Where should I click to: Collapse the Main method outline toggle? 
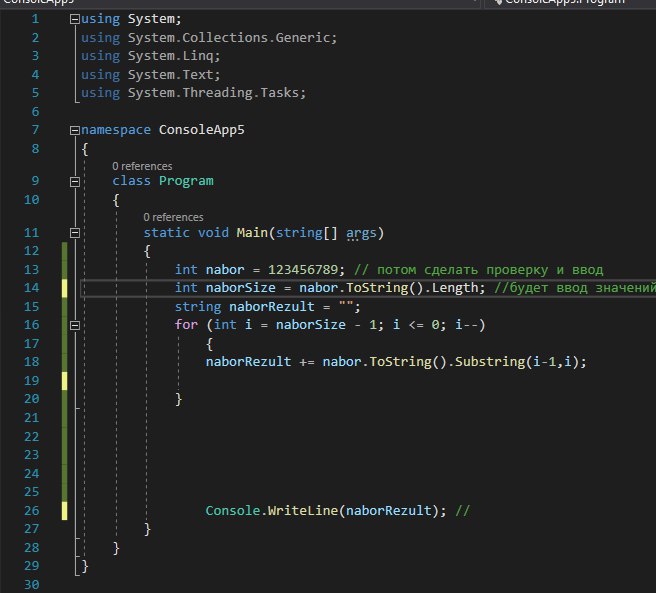pos(74,234)
